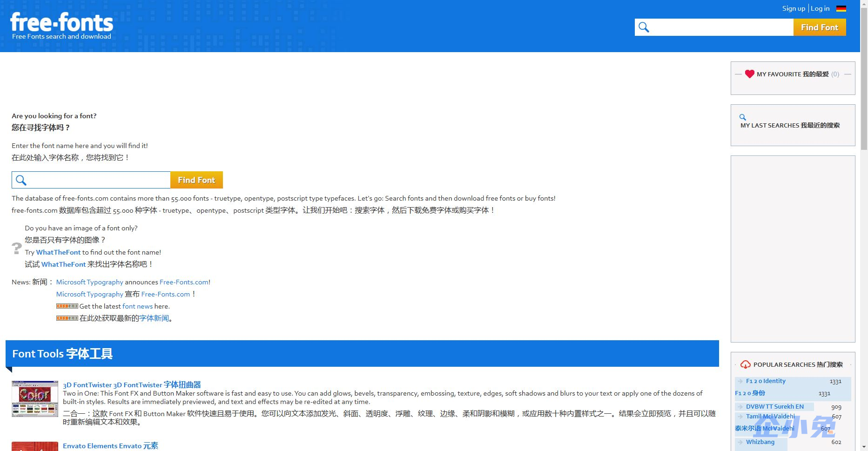Viewport: 868px width, 451px height.
Task: Open the Log in link
Action: point(820,8)
